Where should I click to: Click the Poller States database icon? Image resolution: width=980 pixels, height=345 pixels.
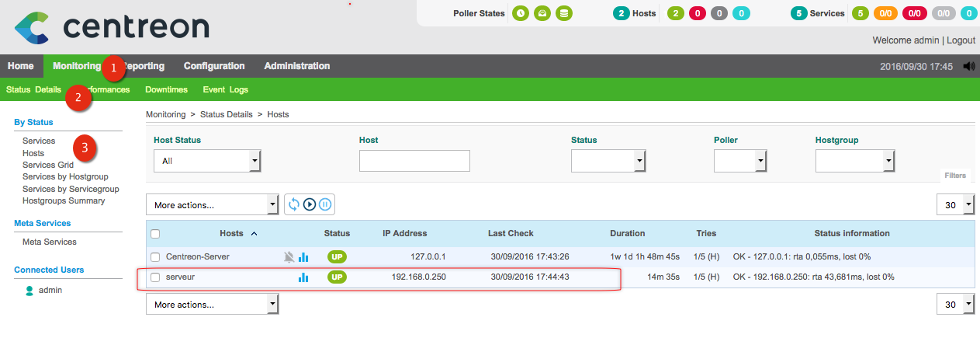(564, 13)
